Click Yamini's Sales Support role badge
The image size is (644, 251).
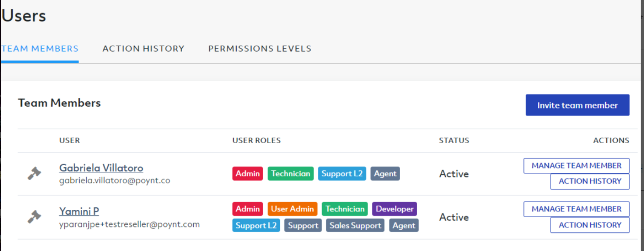click(355, 226)
